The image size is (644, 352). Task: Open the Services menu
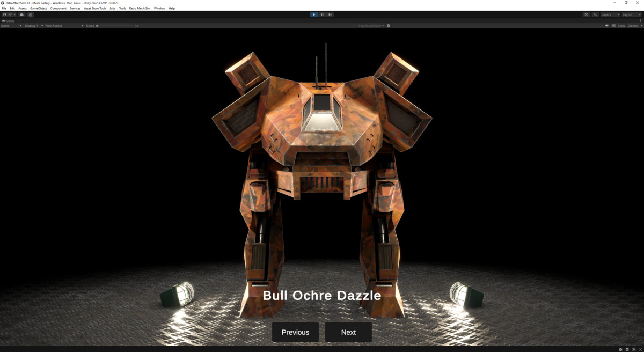coord(75,8)
